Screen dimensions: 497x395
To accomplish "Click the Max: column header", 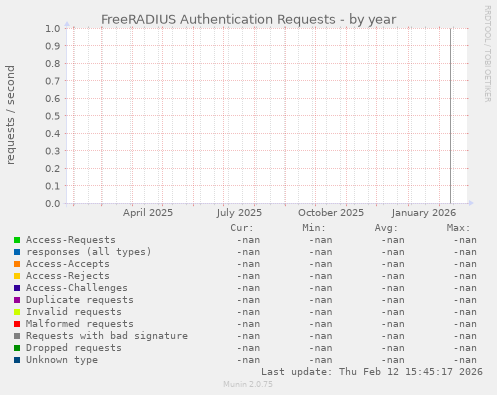I will click(x=458, y=228).
